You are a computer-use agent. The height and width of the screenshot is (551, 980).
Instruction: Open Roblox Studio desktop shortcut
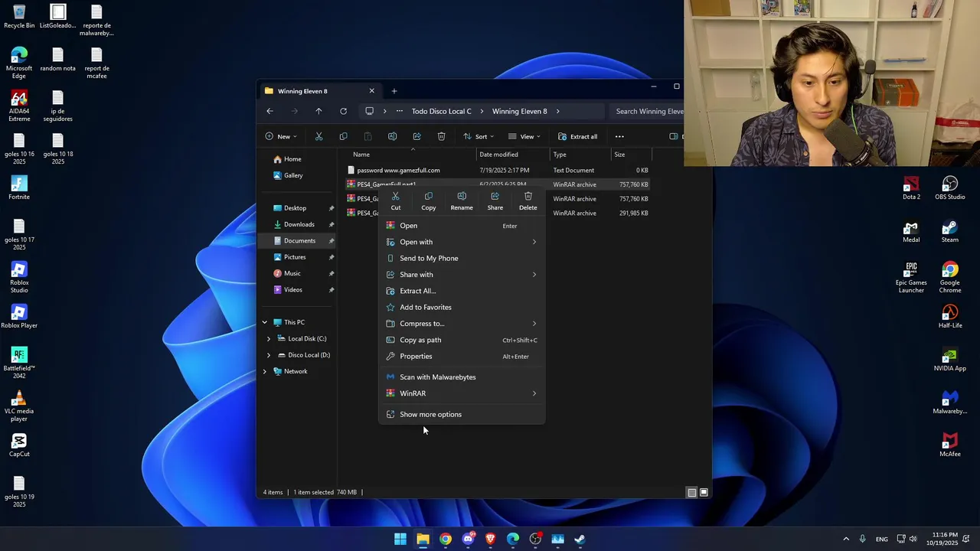click(19, 277)
